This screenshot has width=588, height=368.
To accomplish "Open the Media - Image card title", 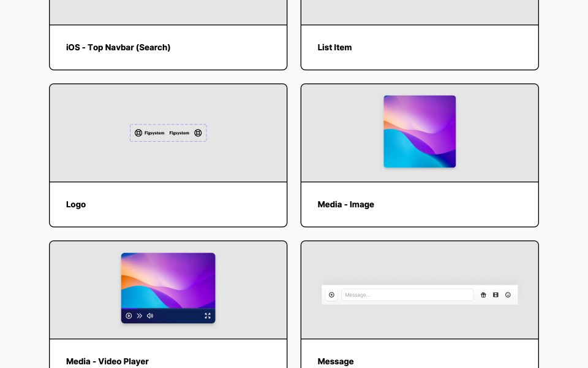I will (345, 205).
